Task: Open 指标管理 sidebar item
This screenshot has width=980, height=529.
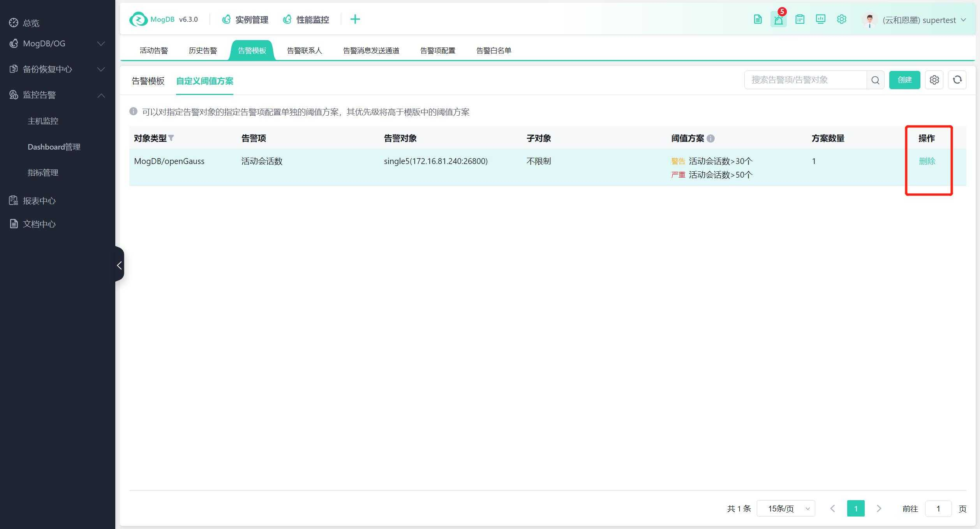Action: [x=43, y=173]
